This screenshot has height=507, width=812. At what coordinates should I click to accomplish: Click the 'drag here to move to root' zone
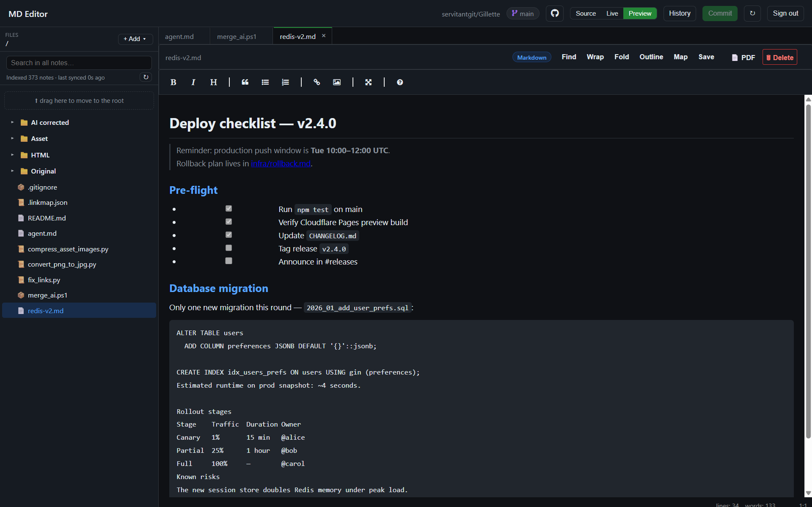(x=79, y=101)
